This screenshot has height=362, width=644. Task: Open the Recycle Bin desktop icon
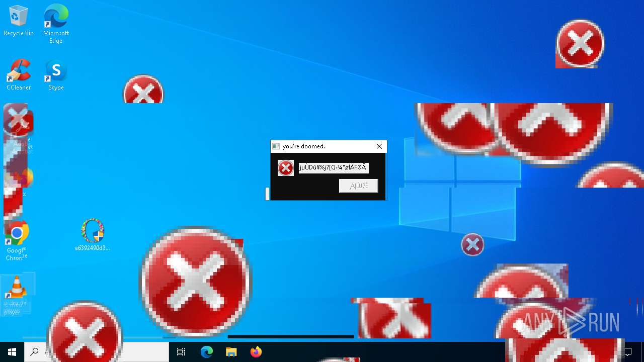click(x=19, y=21)
